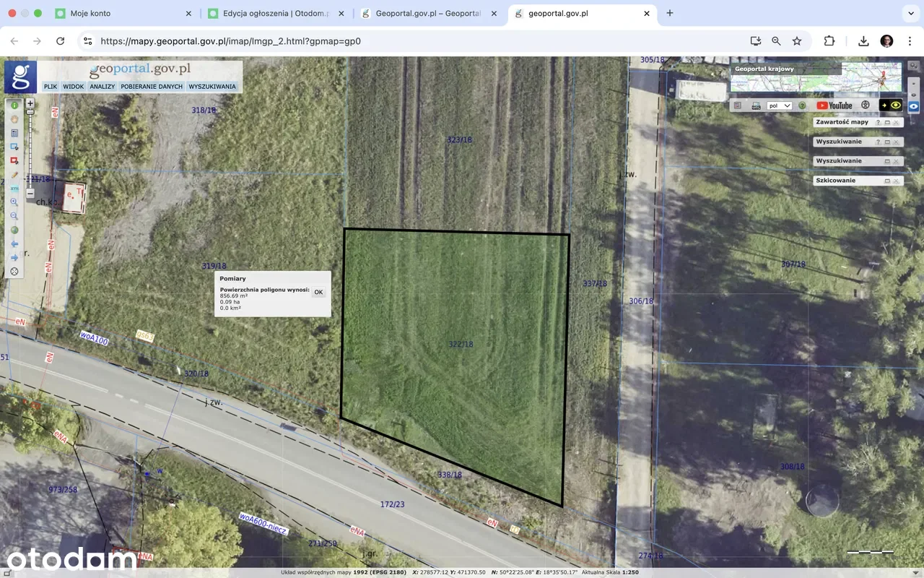Click the YouTube logo link
This screenshot has width=924, height=578.
[x=834, y=105]
